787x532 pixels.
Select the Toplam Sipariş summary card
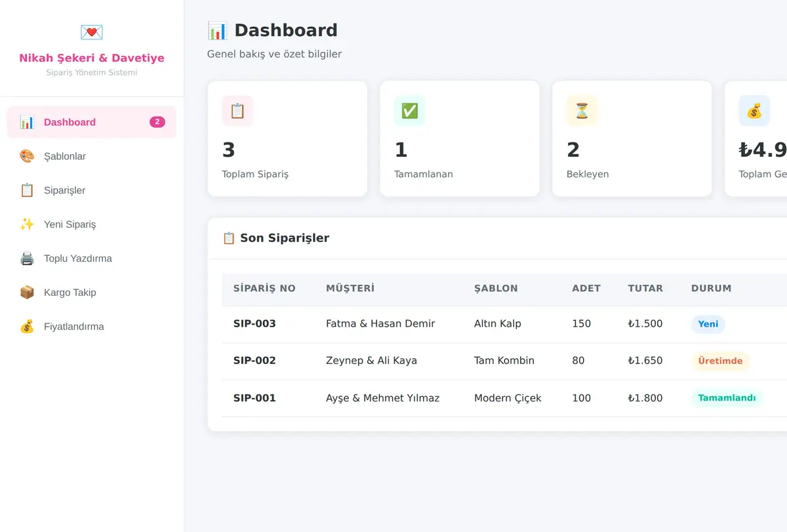(287, 138)
